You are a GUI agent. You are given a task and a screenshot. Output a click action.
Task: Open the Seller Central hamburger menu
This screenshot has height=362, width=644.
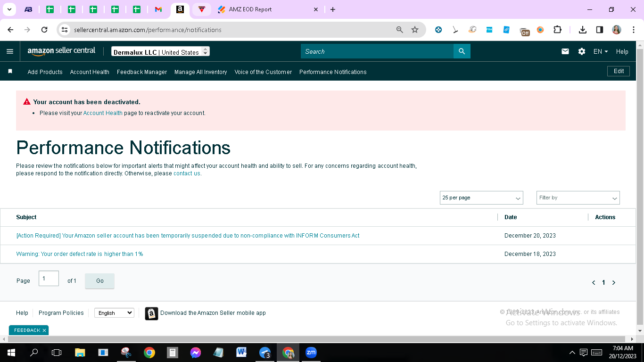coord(10,51)
